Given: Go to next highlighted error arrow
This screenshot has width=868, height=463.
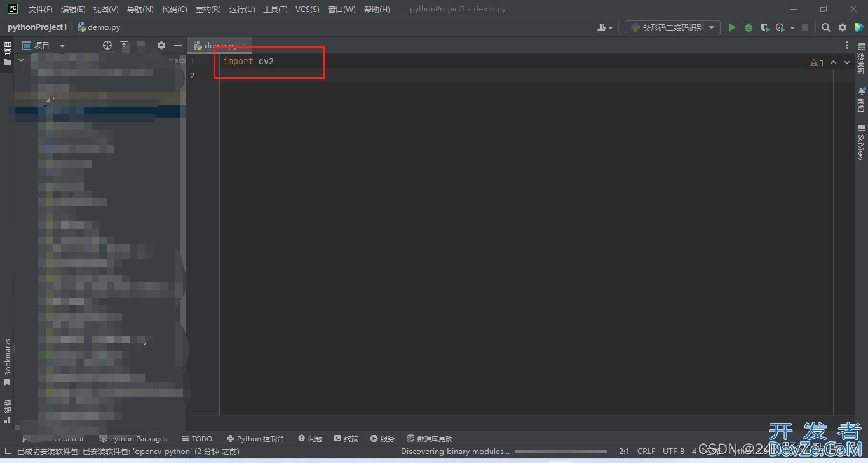Looking at the screenshot, I should tap(847, 62).
